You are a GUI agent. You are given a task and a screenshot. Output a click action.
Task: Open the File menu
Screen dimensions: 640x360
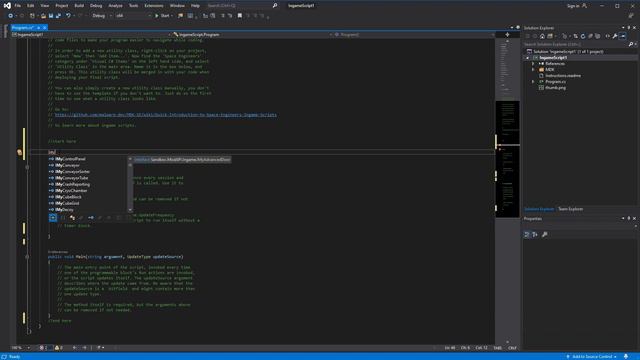(18, 6)
